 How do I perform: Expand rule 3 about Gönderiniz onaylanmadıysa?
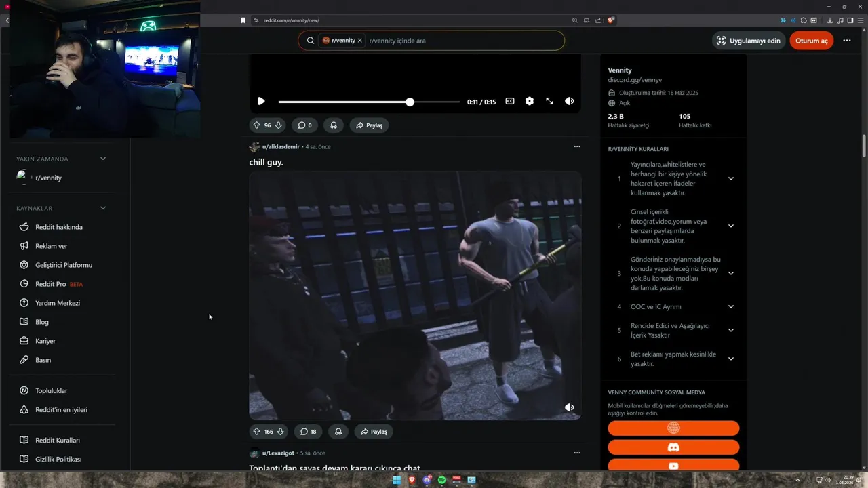click(x=731, y=273)
